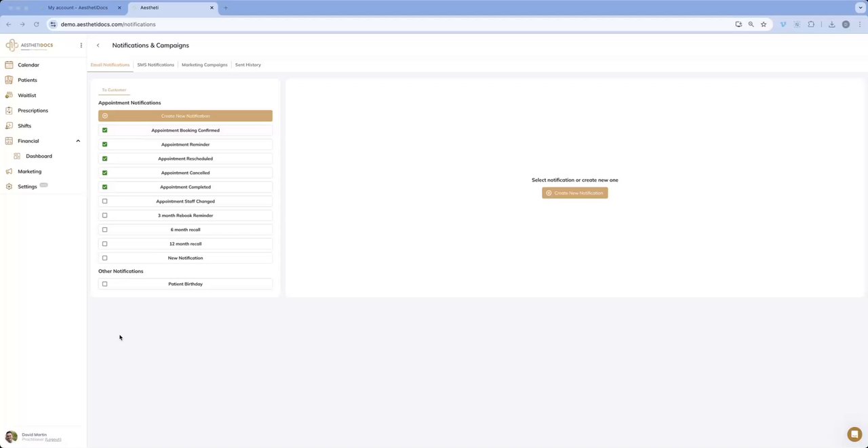Select the Appointment Reminder notification row
868x448 pixels.
point(185,144)
